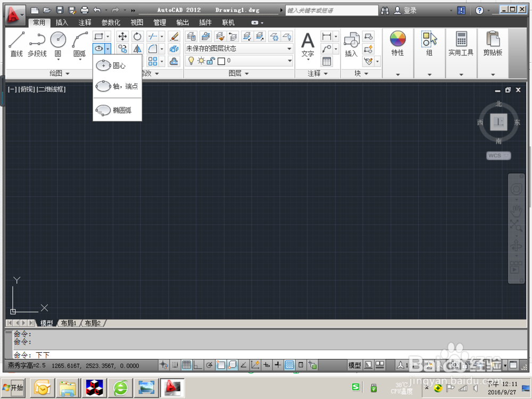Select the Move tool in the modify panel

[122, 36]
